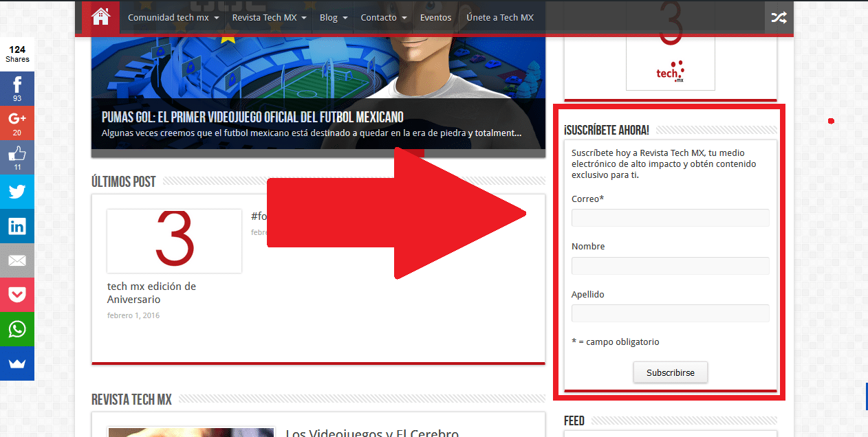Click the Subscribirse button
868x437 pixels.
(x=671, y=372)
